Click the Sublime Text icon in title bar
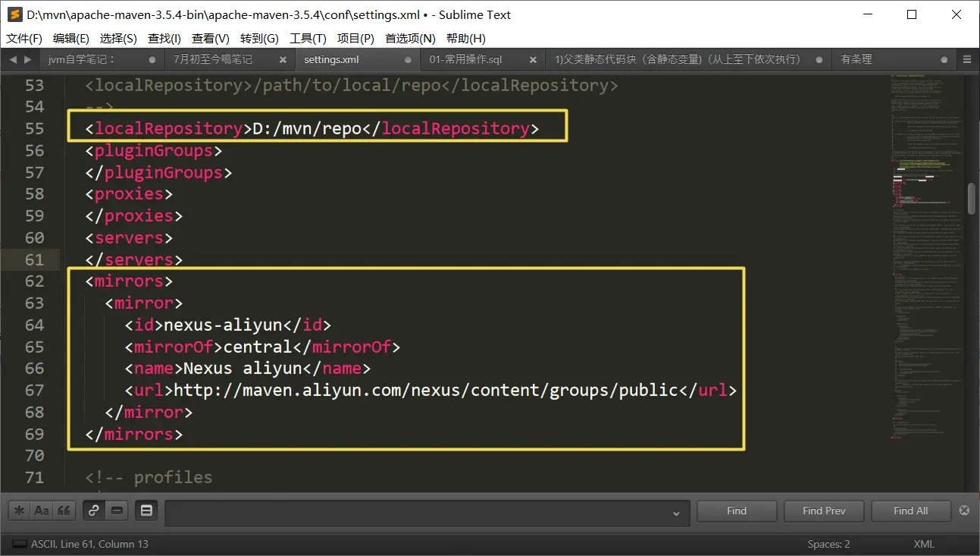This screenshot has height=556, width=980. [x=14, y=14]
